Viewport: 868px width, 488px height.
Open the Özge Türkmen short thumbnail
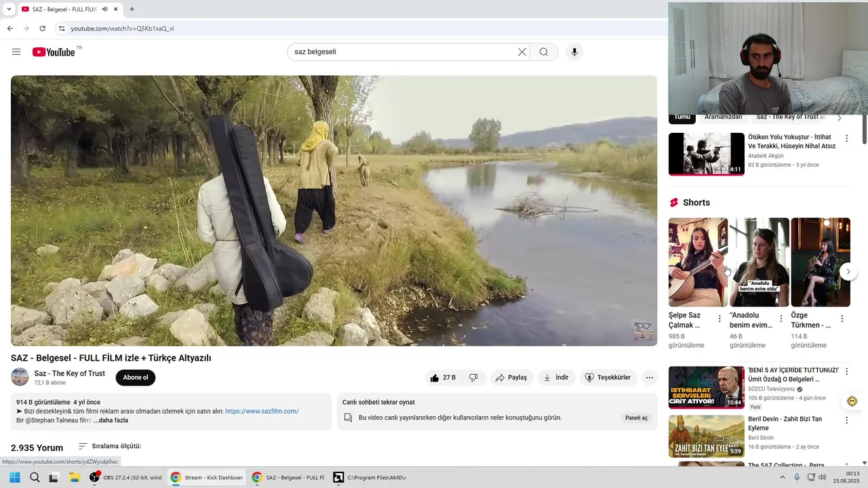(821, 262)
